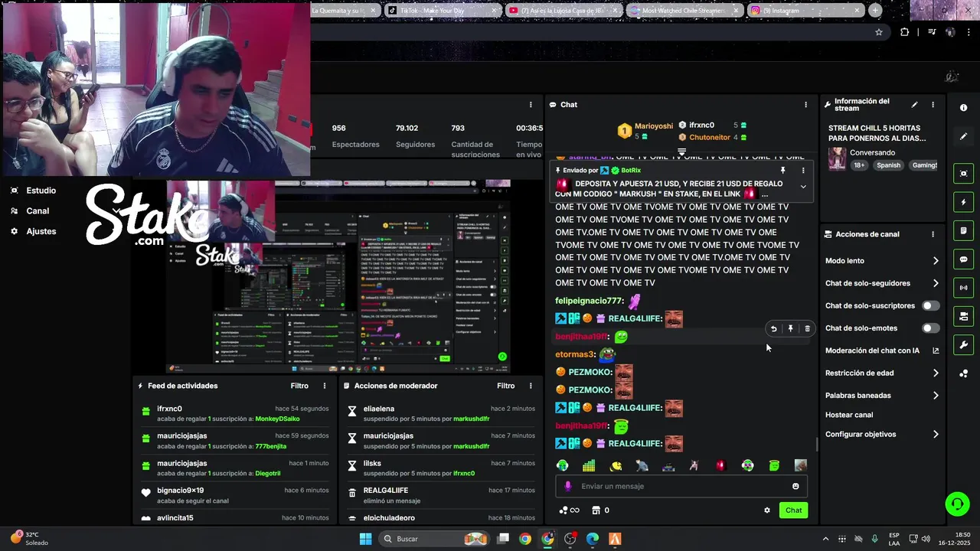Reply to the hovered chat message
Image resolution: width=980 pixels, height=551 pixels.
coord(773,329)
